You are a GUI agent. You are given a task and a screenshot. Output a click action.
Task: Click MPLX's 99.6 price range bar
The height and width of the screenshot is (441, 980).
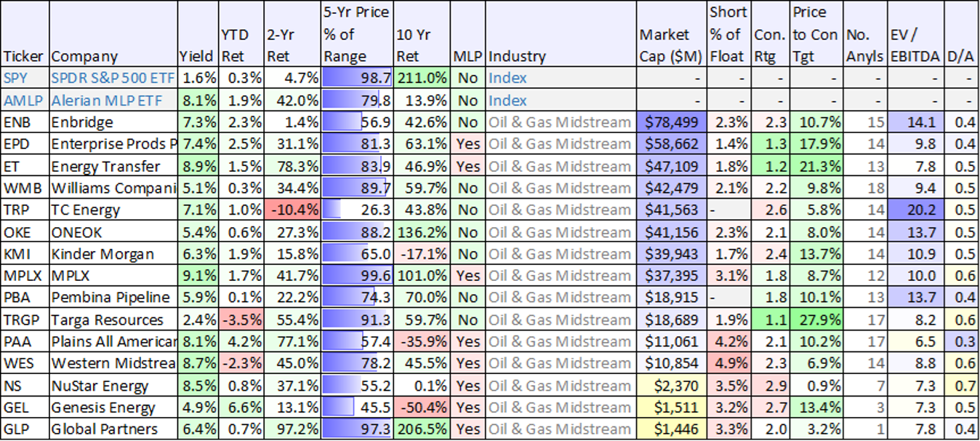[x=357, y=276]
